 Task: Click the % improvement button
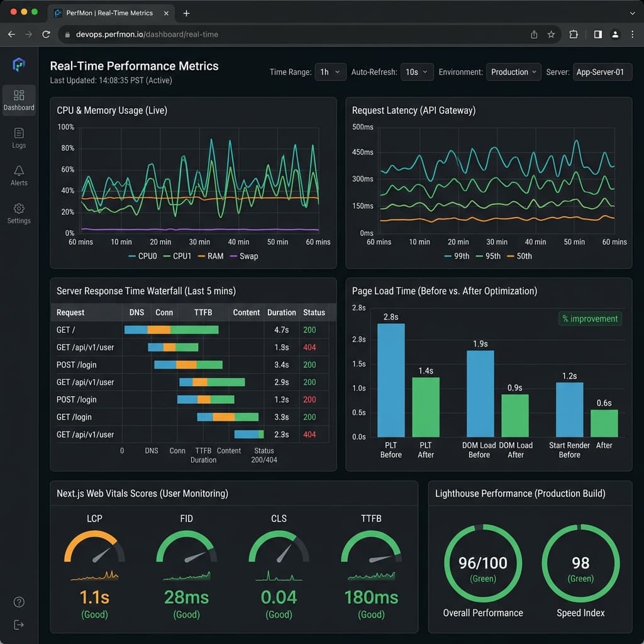[590, 319]
